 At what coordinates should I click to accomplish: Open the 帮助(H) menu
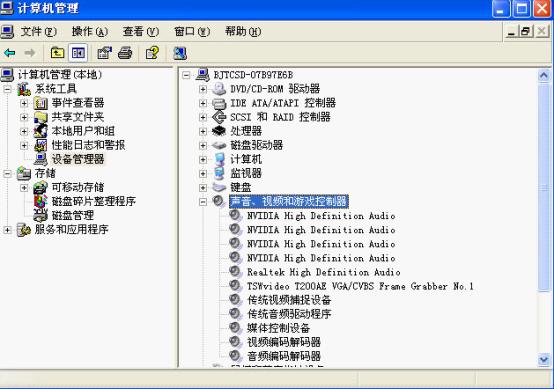pos(243,32)
